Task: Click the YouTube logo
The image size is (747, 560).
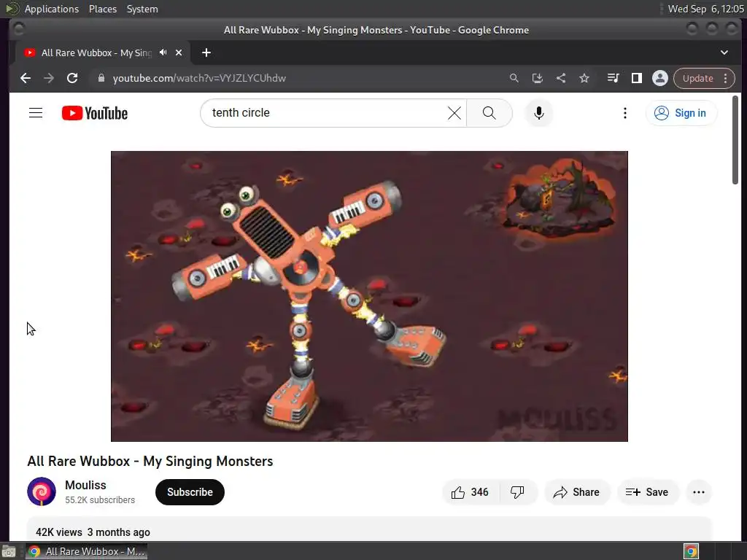Action: pos(95,113)
